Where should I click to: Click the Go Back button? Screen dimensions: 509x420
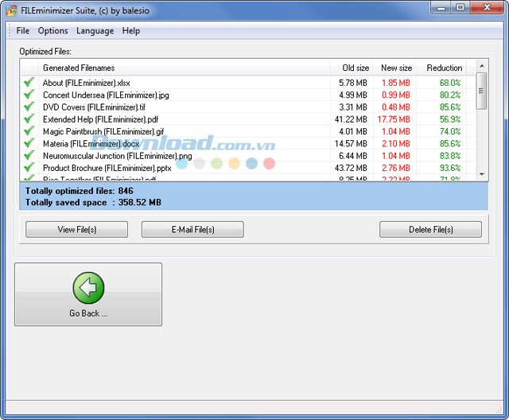point(88,294)
